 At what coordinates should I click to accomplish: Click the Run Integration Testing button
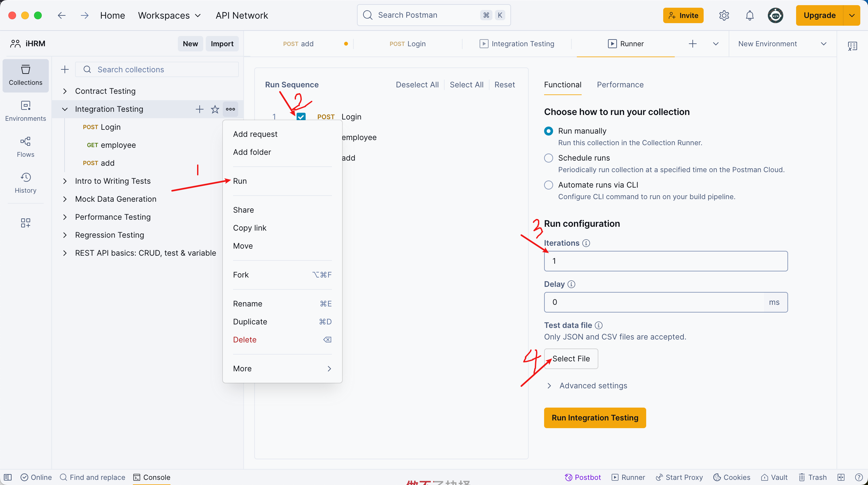(595, 418)
